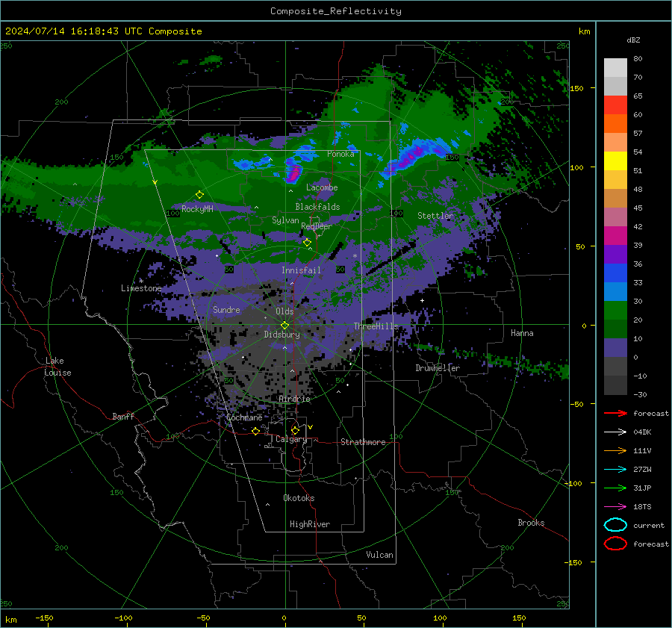Click the red forecast oval icon

point(615,544)
